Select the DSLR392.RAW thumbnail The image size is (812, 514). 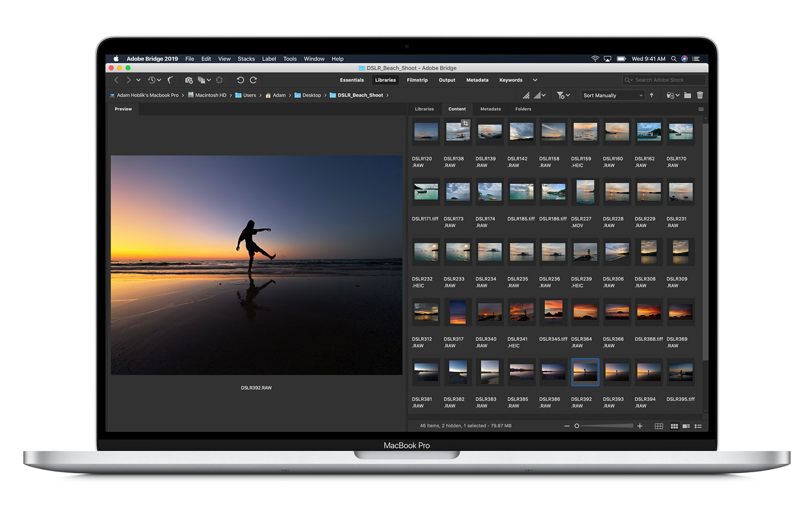(x=585, y=372)
